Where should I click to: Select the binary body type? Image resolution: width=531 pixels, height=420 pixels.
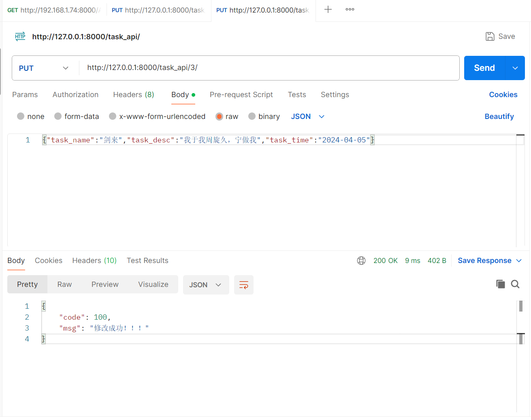tap(252, 116)
